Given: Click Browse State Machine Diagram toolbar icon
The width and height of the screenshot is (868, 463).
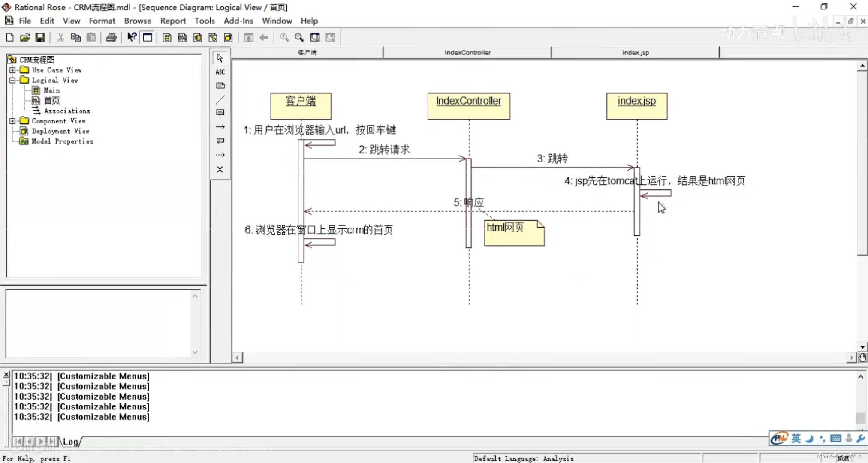Looking at the screenshot, I should point(213,38).
